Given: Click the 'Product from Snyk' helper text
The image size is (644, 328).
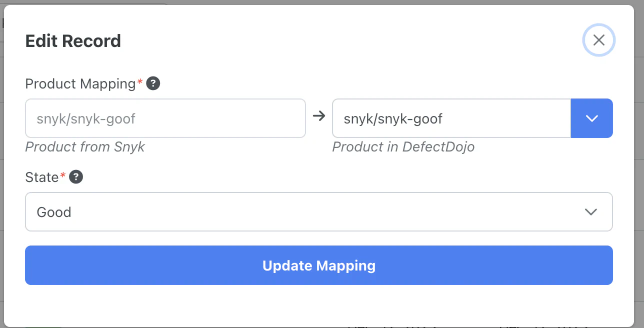Looking at the screenshot, I should pyautogui.click(x=85, y=147).
